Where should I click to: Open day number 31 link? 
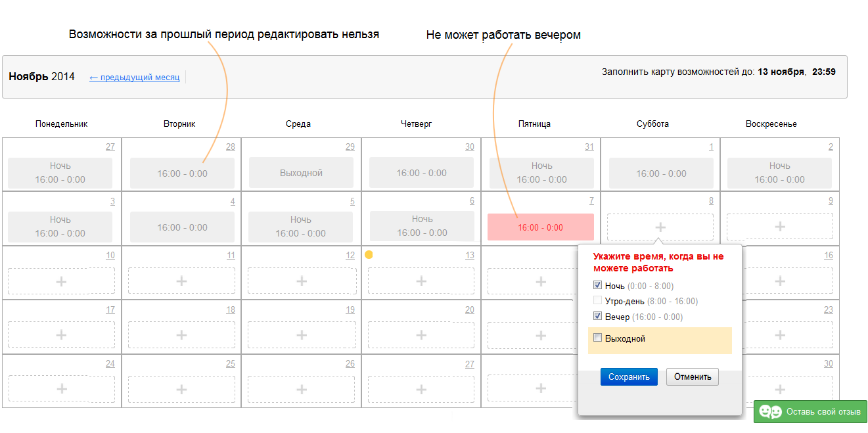(589, 147)
